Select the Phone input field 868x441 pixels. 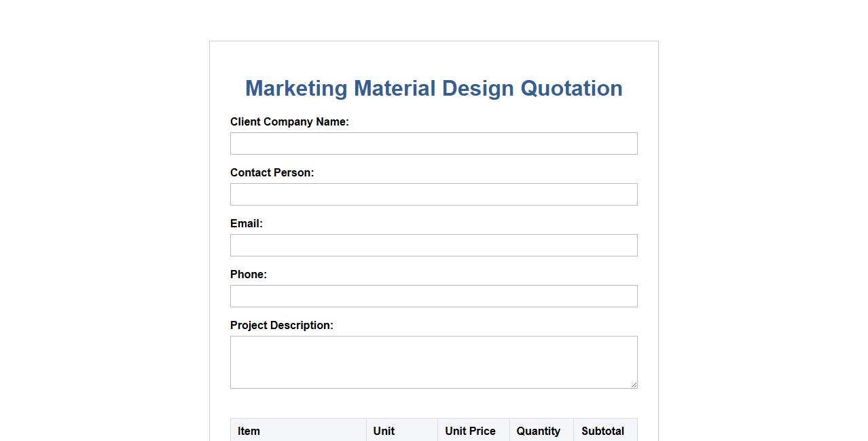(433, 296)
